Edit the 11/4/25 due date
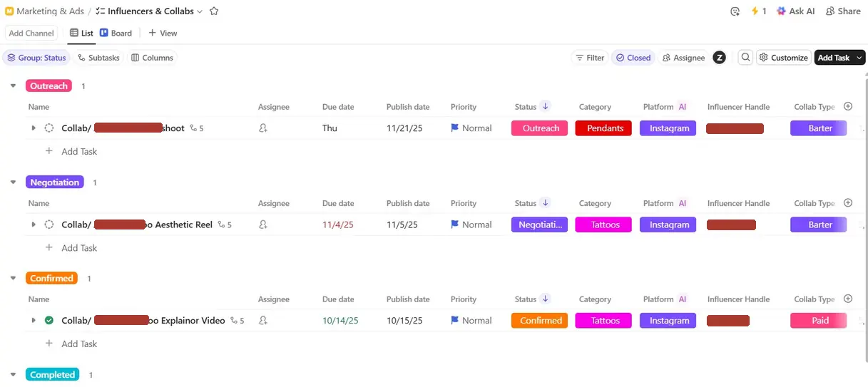 pyautogui.click(x=338, y=225)
